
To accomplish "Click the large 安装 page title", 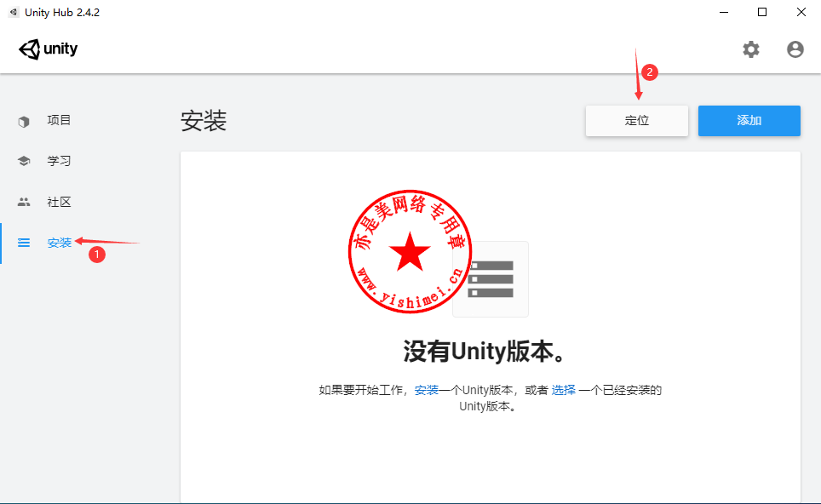I will click(x=204, y=121).
